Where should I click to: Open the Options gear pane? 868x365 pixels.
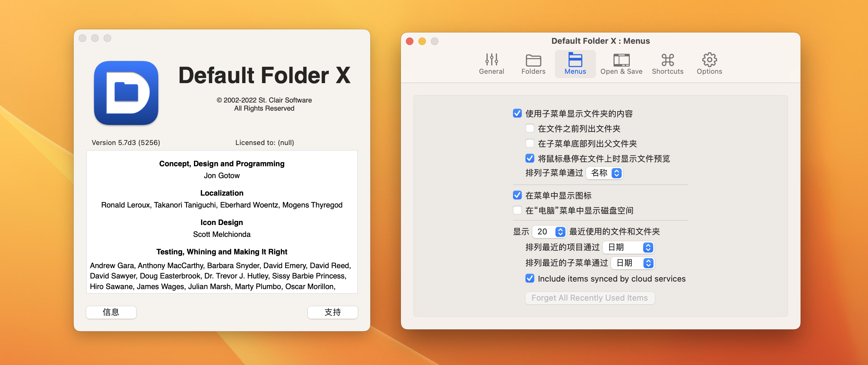point(709,64)
